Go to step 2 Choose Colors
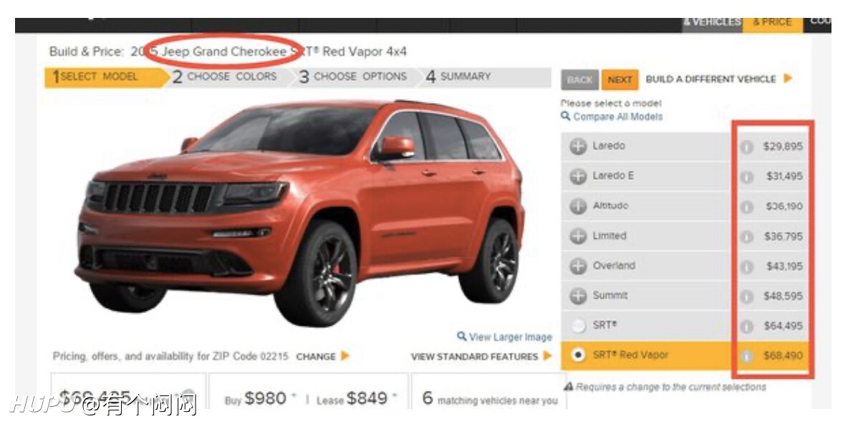The width and height of the screenshot is (868, 424). pyautogui.click(x=223, y=77)
